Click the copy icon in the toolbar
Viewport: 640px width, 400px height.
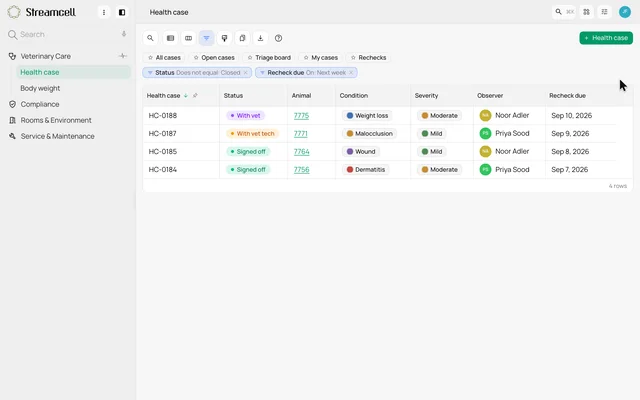point(242,38)
